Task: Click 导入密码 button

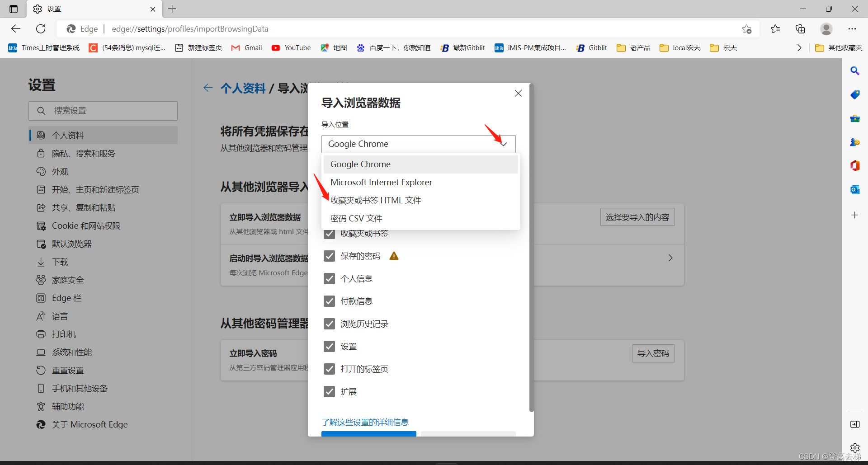Action: click(653, 353)
